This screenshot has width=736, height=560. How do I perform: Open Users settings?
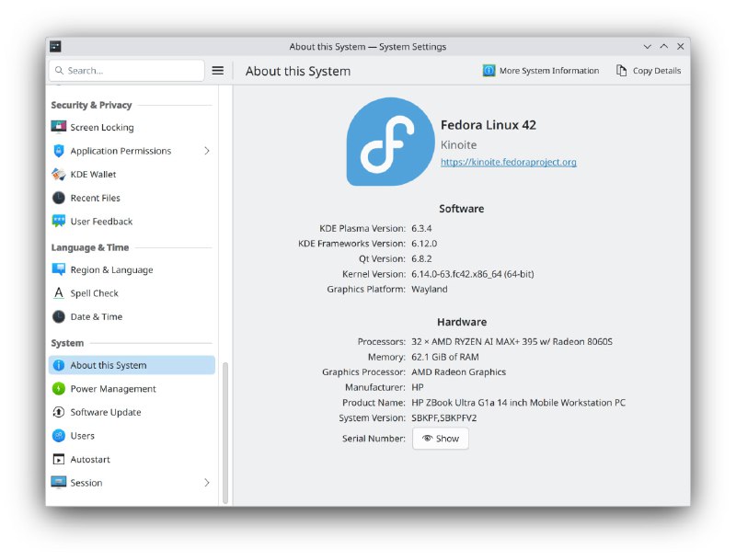point(132,436)
